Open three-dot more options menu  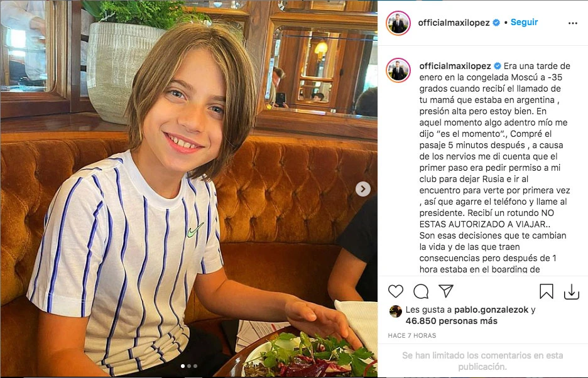573,23
